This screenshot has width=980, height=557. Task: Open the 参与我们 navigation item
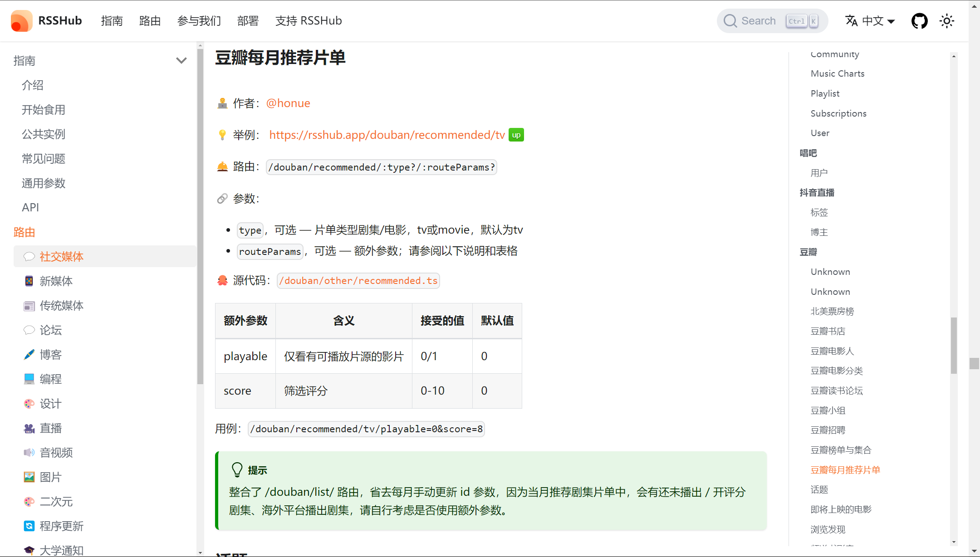[199, 21]
